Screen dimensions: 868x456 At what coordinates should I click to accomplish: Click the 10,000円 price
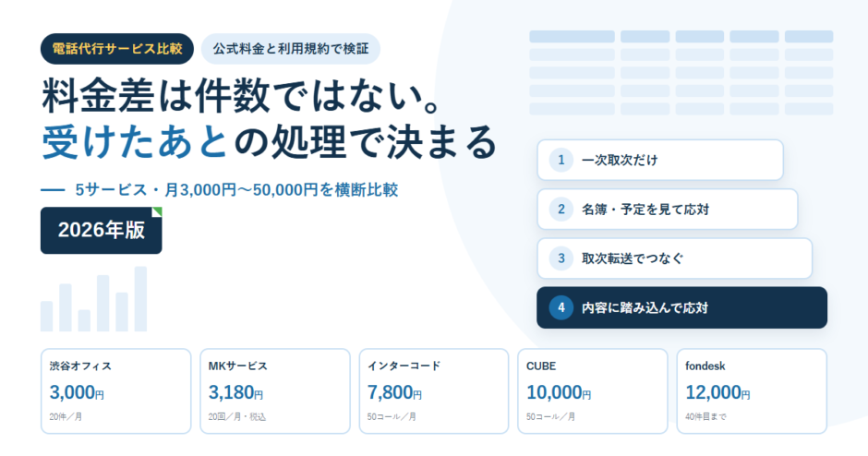coord(559,392)
